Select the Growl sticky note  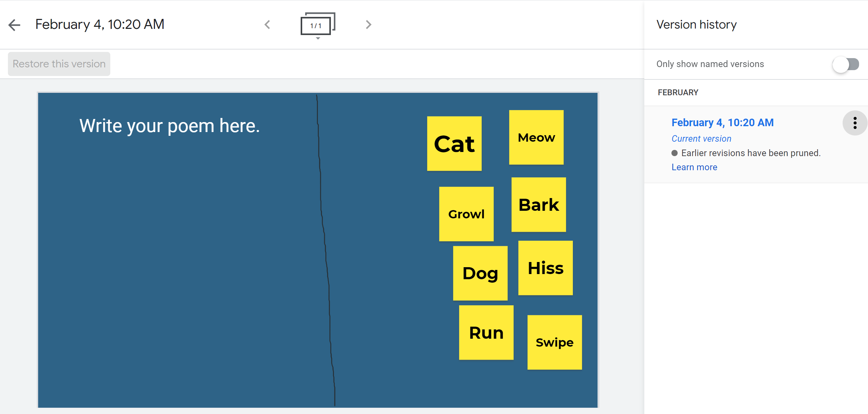point(466,214)
